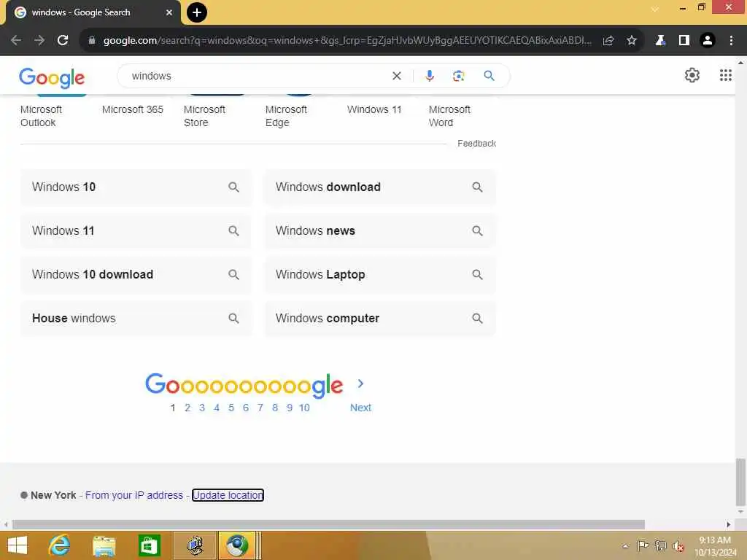Start voice search with microphone
Image resolution: width=747 pixels, height=560 pixels.
click(429, 76)
